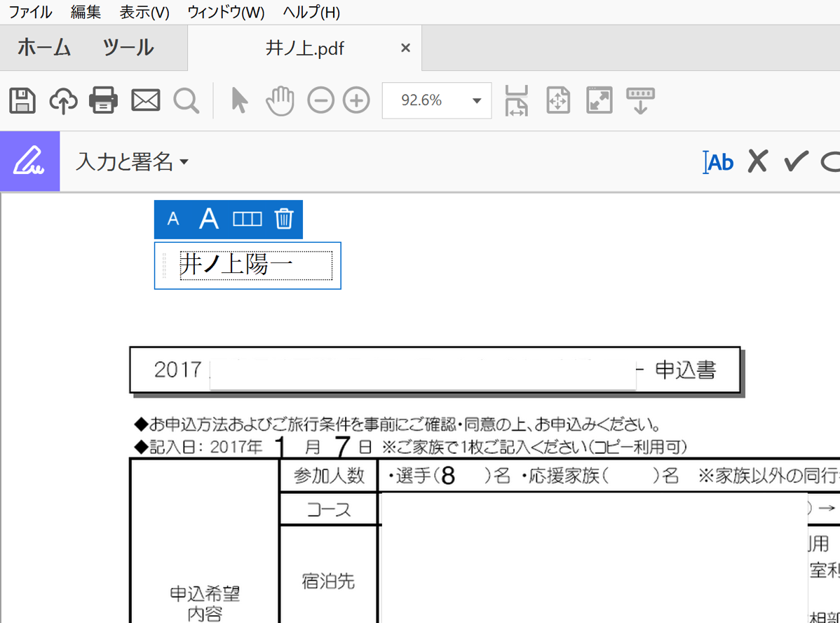
Task: Click the read mode keyboard-arrow icon
Action: pyautogui.click(x=640, y=101)
